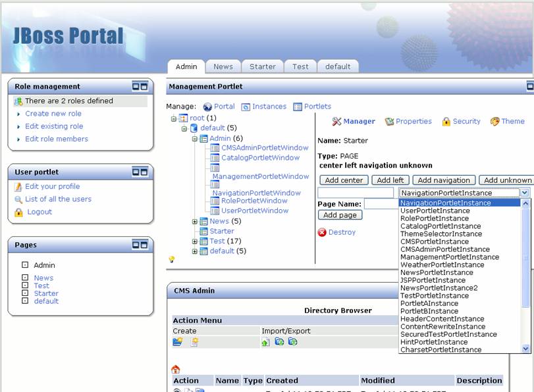Viewport: 534px width, 392px height.
Task: Click the CMSAdminPortletWindow window icon
Action: pos(215,148)
